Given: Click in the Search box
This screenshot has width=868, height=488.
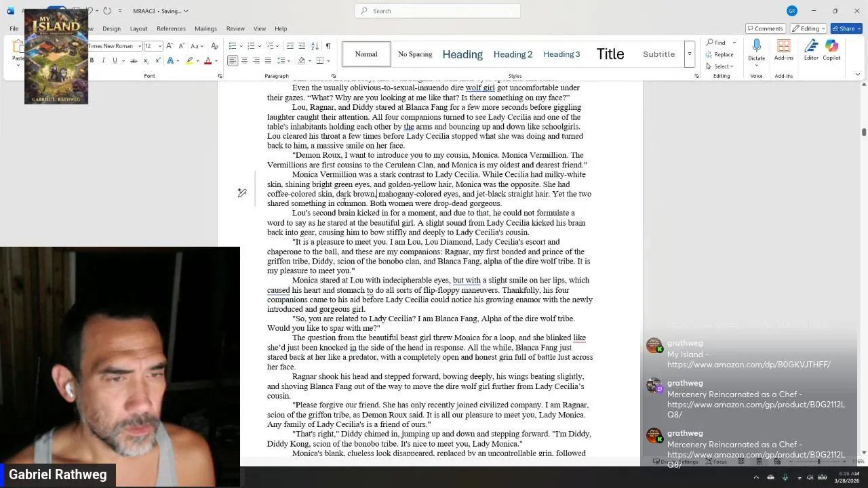Looking at the screenshot, I should tap(437, 11).
